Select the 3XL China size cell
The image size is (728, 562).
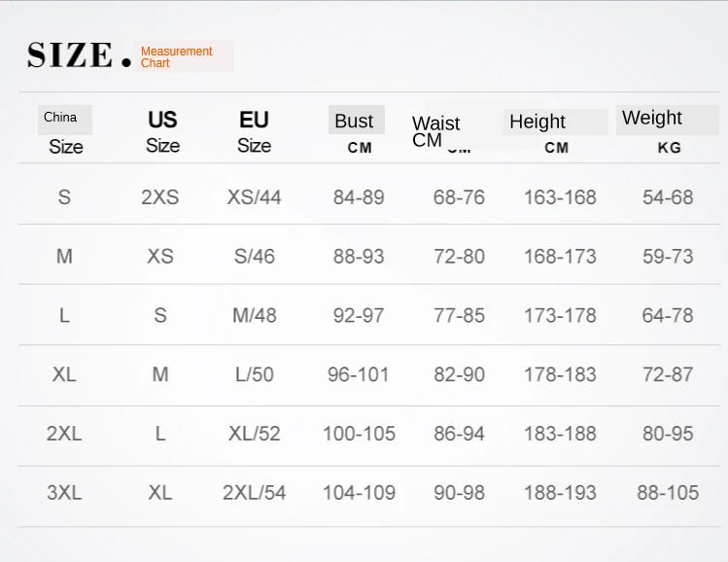[64, 493]
